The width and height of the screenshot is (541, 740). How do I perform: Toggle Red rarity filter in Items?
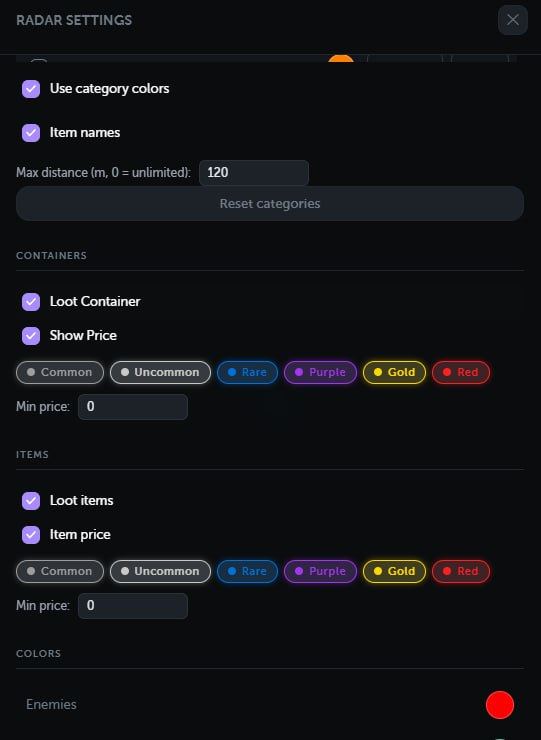pyautogui.click(x=461, y=572)
